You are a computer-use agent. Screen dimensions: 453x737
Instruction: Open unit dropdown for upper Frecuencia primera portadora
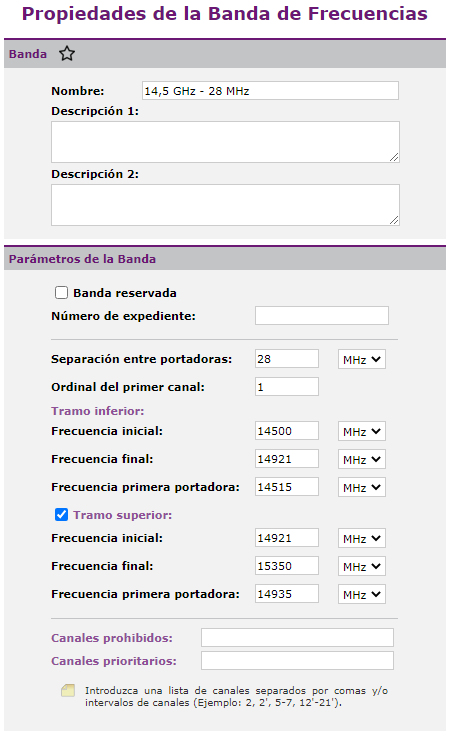(x=362, y=594)
